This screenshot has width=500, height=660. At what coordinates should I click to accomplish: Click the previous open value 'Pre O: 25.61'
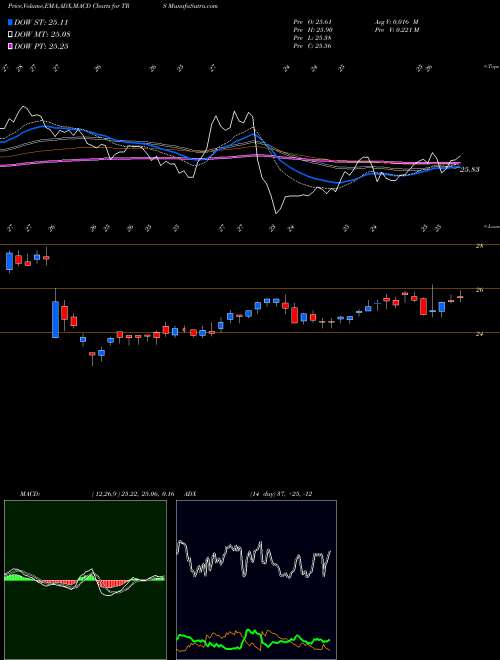click(x=314, y=21)
